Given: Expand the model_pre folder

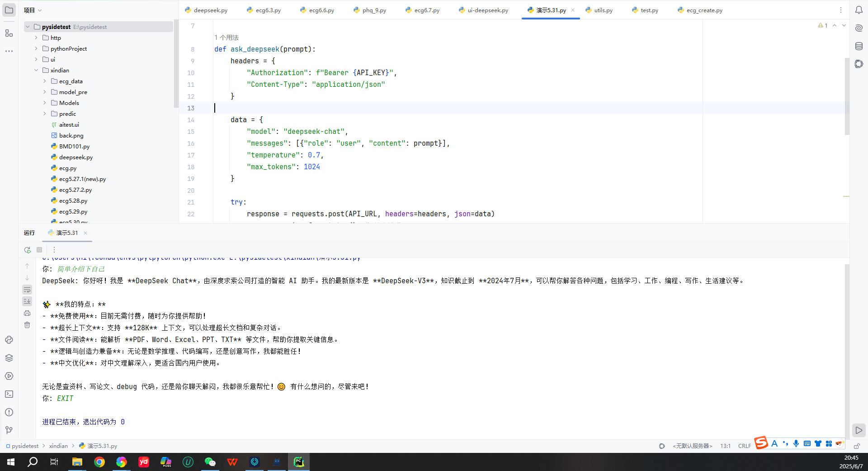Looking at the screenshot, I should point(45,92).
